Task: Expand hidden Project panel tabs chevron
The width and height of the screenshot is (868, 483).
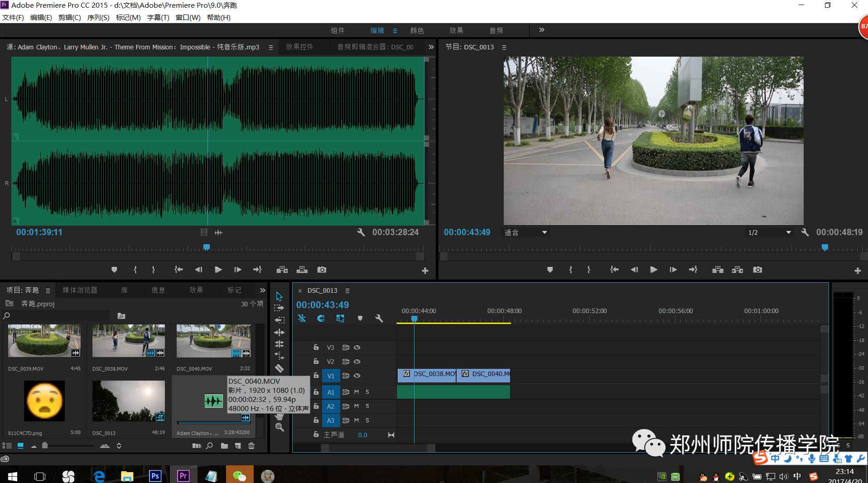Action: tap(262, 290)
